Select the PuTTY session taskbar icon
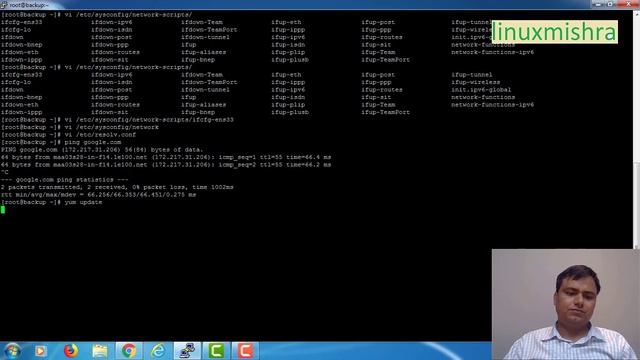This screenshot has width=640, height=360. pyautogui.click(x=187, y=351)
